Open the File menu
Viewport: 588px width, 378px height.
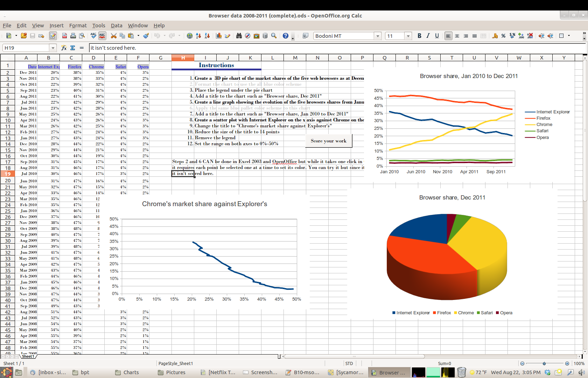7,25
